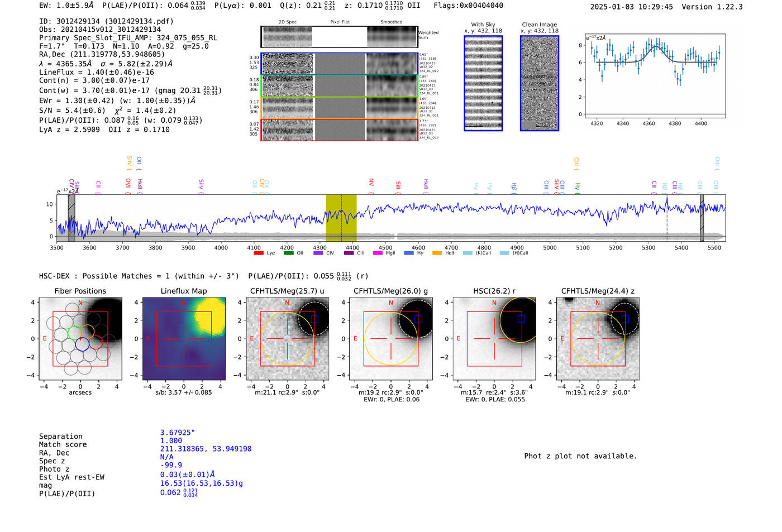
Task: Select the blue-bordered 2D spectrum row
Action: pyautogui.click(x=340, y=64)
